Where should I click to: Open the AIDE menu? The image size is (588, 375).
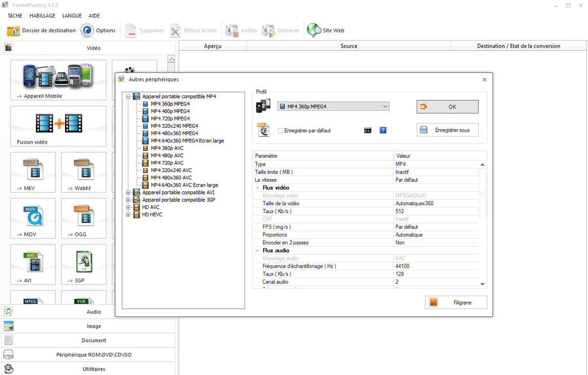click(x=94, y=16)
